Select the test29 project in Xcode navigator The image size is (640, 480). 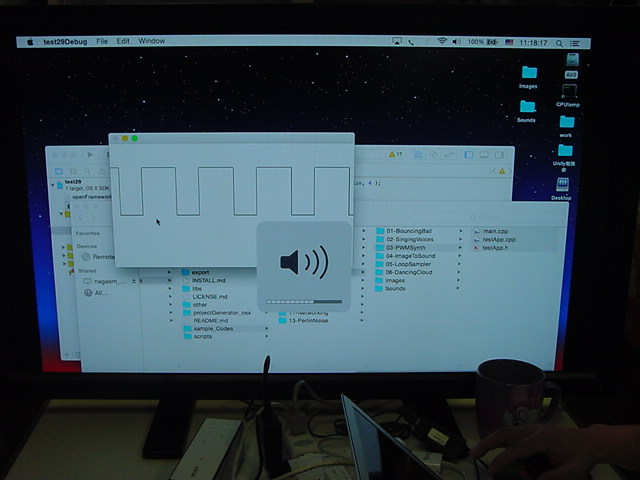[x=73, y=182]
